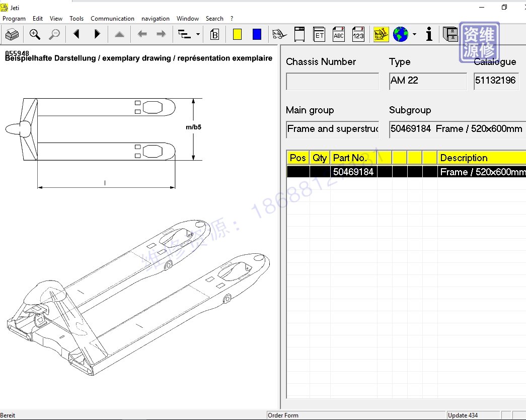
Task: Click the Description column header
Action: (464, 158)
